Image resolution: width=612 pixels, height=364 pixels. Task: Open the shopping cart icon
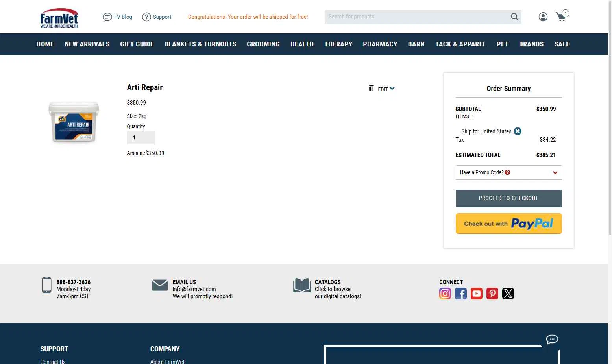562,16
